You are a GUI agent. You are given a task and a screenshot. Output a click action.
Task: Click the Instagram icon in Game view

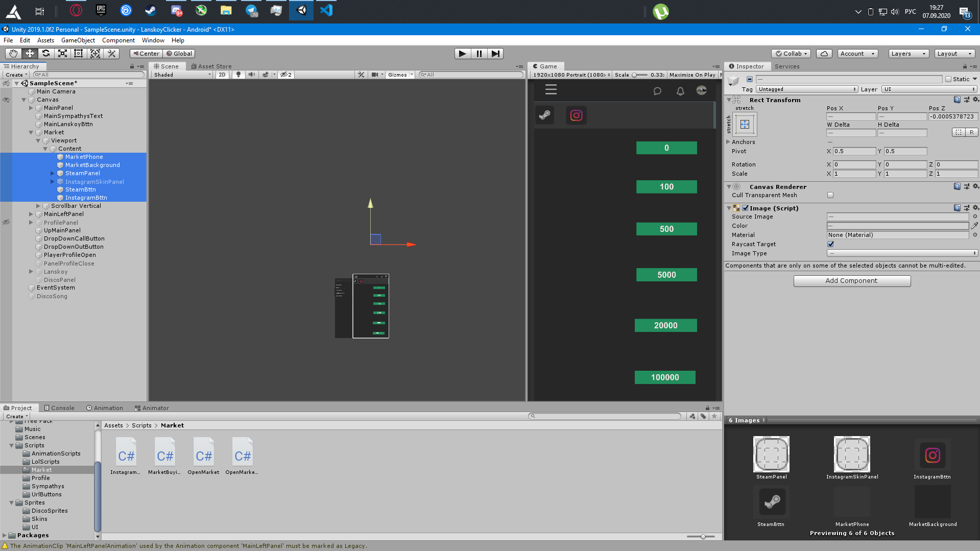pyautogui.click(x=576, y=115)
